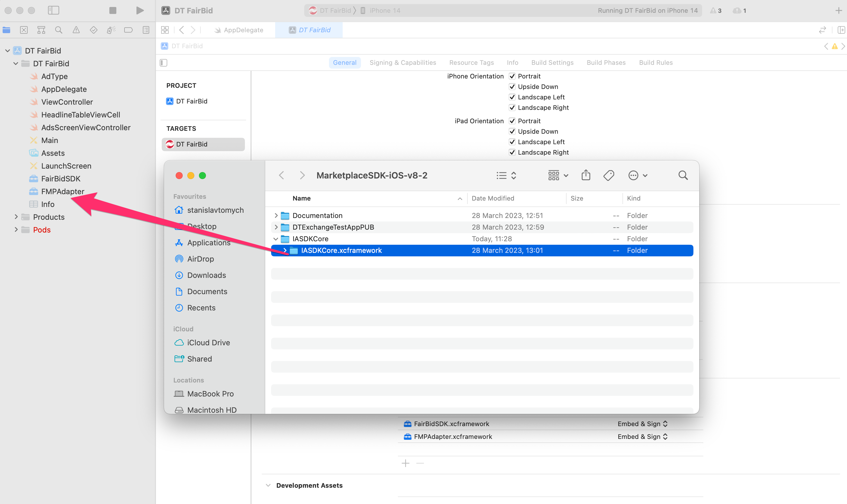Open Finder's tag icon in the toolbar

click(x=608, y=175)
